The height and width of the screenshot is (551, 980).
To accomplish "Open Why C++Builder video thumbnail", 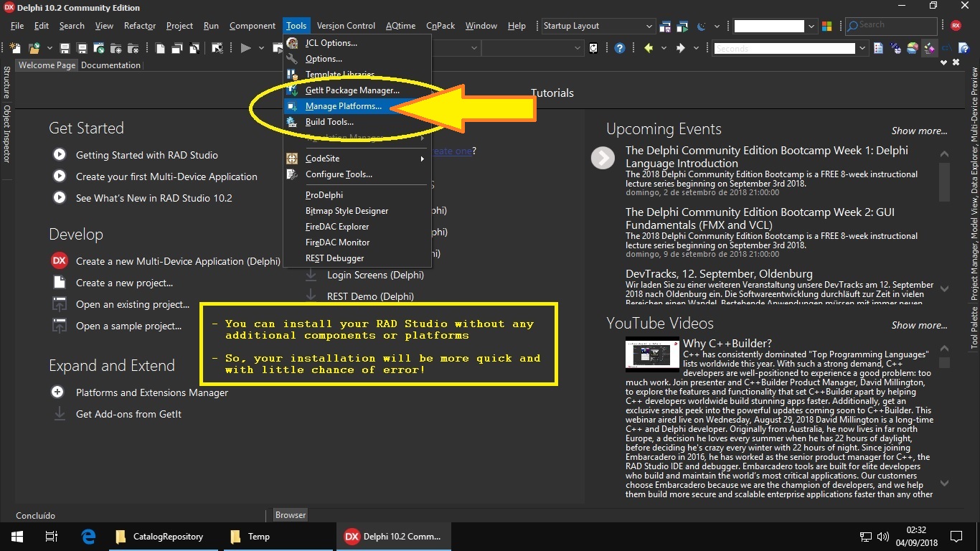I will [652, 354].
